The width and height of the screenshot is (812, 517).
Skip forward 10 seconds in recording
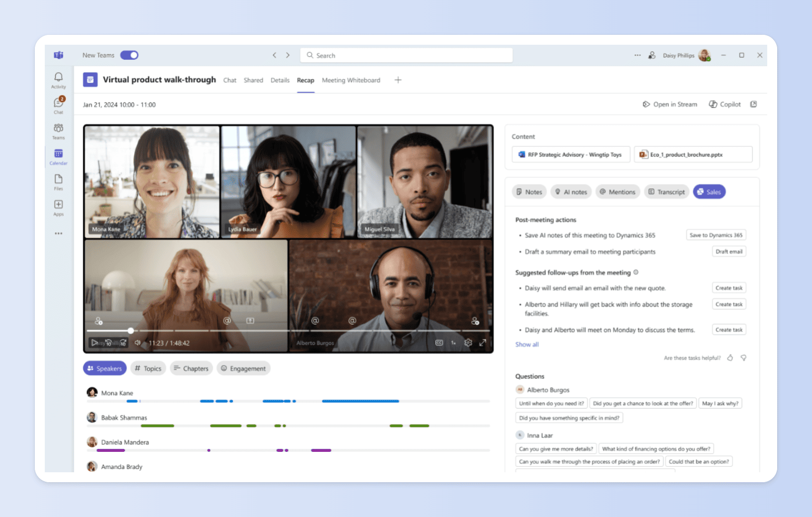(123, 343)
